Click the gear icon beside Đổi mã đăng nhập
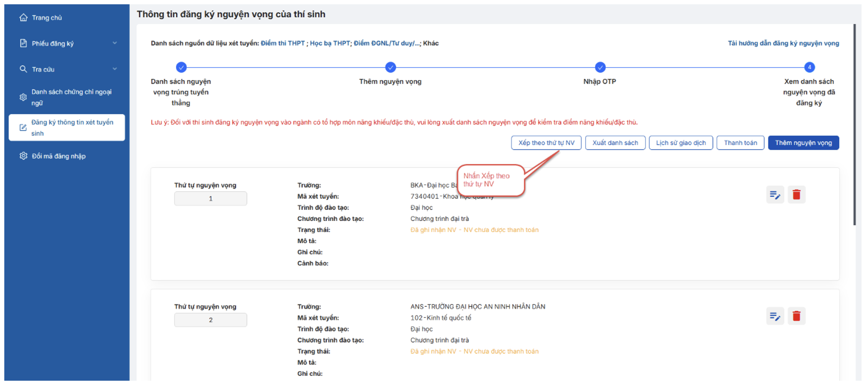Image resolution: width=868 pixels, height=385 pixels. [24, 156]
